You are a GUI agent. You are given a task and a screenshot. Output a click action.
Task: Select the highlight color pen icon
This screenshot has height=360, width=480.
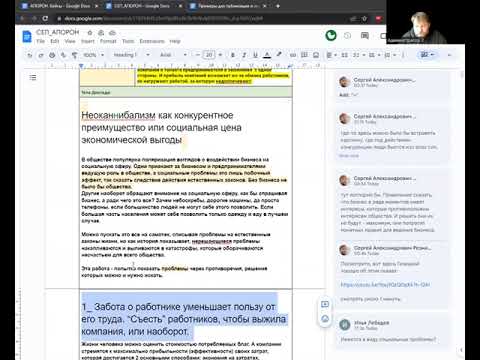click(279, 55)
